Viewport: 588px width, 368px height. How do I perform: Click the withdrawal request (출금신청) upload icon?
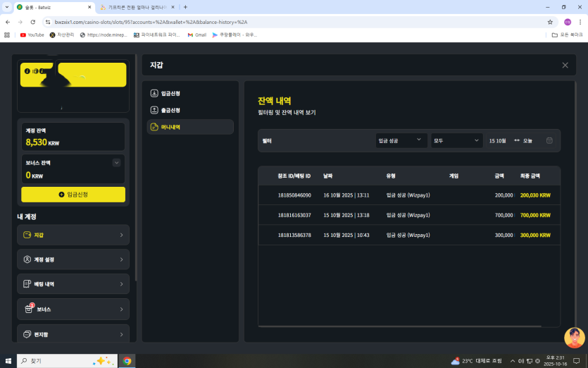(x=154, y=110)
